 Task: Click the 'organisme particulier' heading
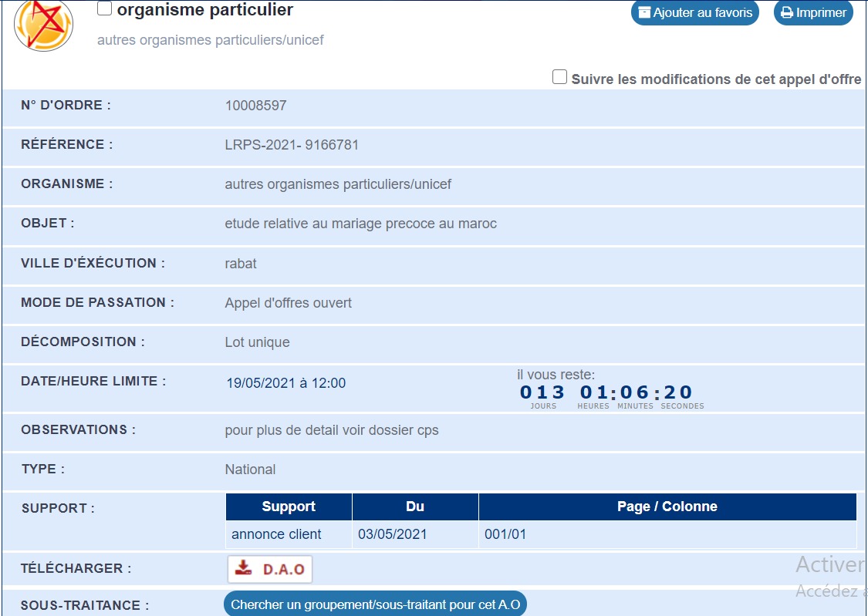[x=204, y=10]
